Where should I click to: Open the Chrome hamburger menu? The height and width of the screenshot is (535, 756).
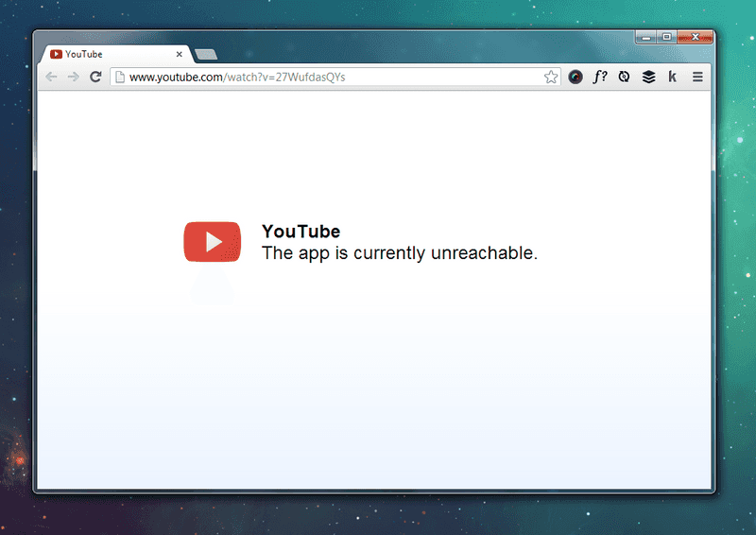point(697,77)
